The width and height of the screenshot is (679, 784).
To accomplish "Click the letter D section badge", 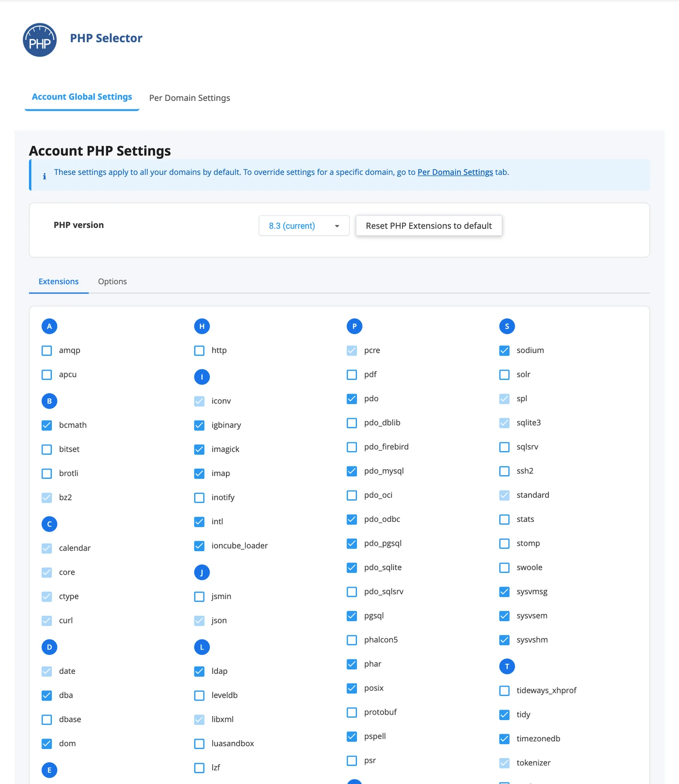I will click(x=49, y=647).
